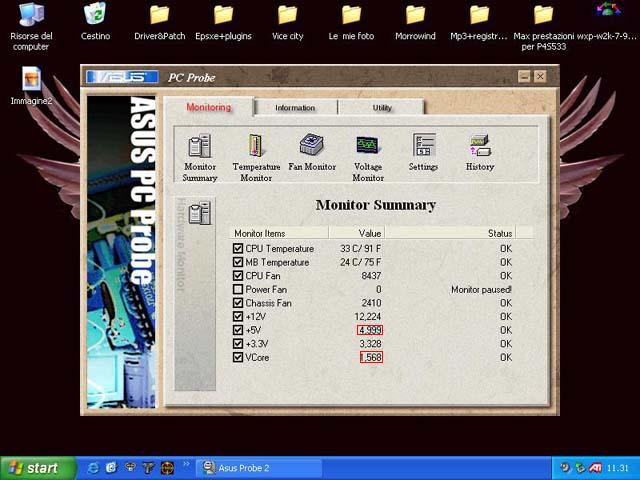Viewport: 640px width, 480px height.
Task: Select the Le mie foto folder
Action: click(x=351, y=15)
